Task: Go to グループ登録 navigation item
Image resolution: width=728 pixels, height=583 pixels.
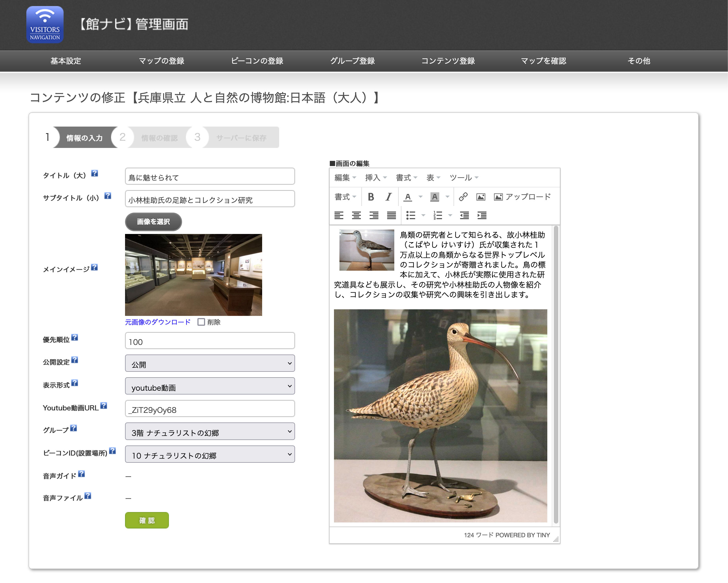Action: [353, 61]
